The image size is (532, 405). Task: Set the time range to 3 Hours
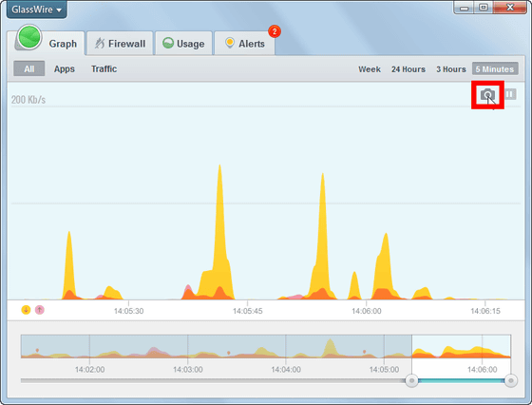point(451,69)
